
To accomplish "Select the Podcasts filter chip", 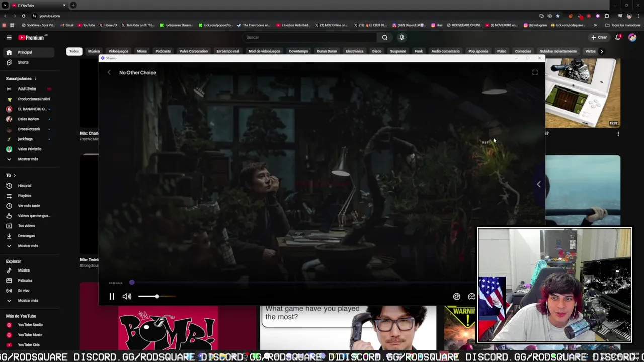I will pyautogui.click(x=163, y=51).
